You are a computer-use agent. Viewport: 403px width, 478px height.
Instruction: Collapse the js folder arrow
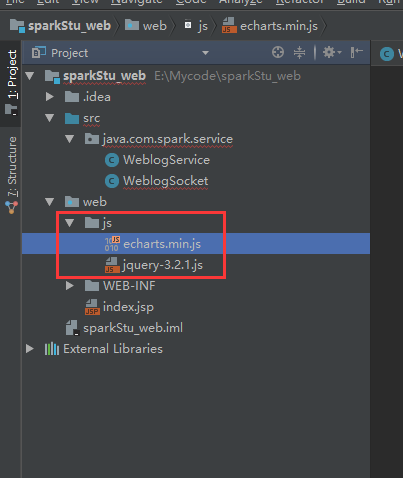pos(70,223)
